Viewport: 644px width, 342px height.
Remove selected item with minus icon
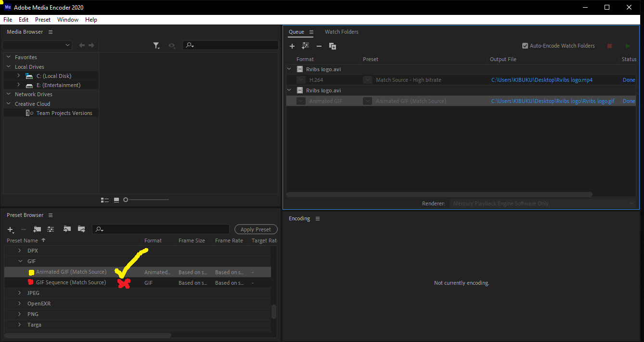[319, 46]
